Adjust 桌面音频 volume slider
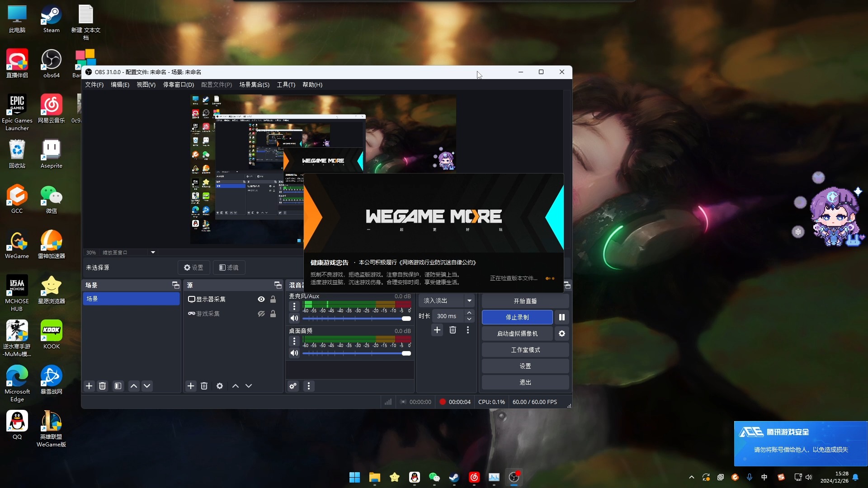Screen dimensions: 868x488 point(357,353)
